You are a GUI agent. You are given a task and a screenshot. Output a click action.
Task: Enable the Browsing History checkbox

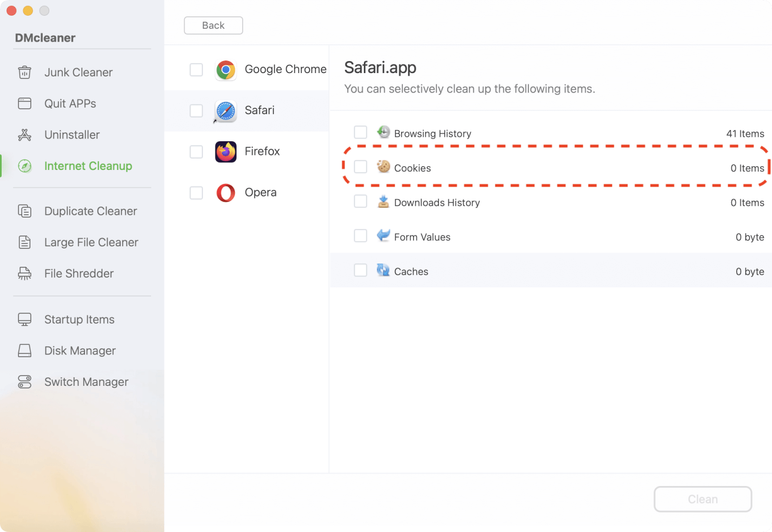[x=360, y=132]
